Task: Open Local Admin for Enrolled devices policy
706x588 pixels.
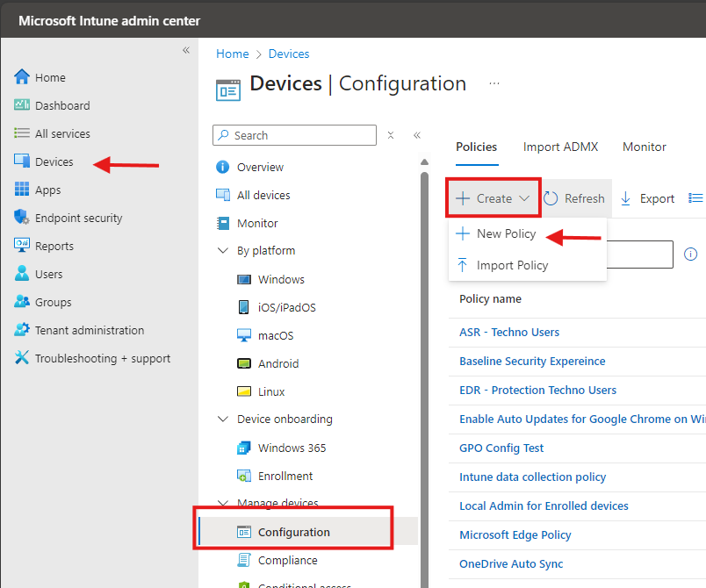Action: (544, 506)
